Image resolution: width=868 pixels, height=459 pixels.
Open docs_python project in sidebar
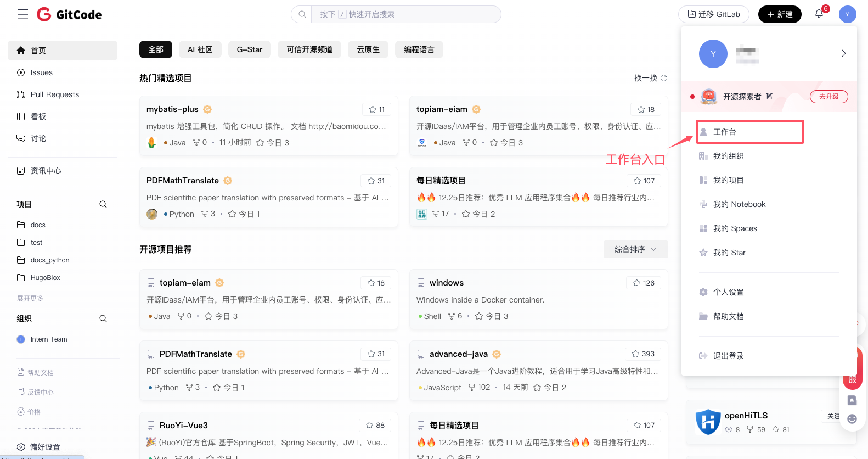coord(50,260)
